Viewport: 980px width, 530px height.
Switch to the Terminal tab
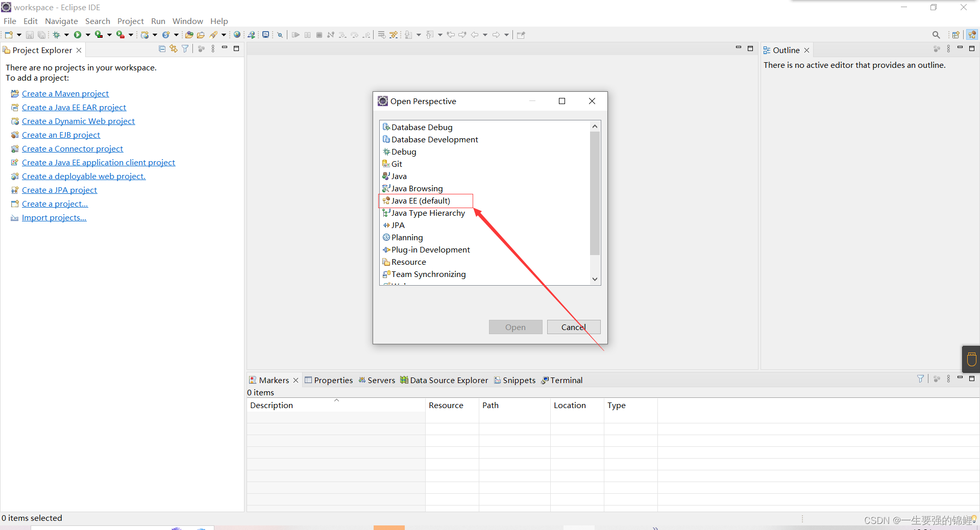[x=562, y=380]
